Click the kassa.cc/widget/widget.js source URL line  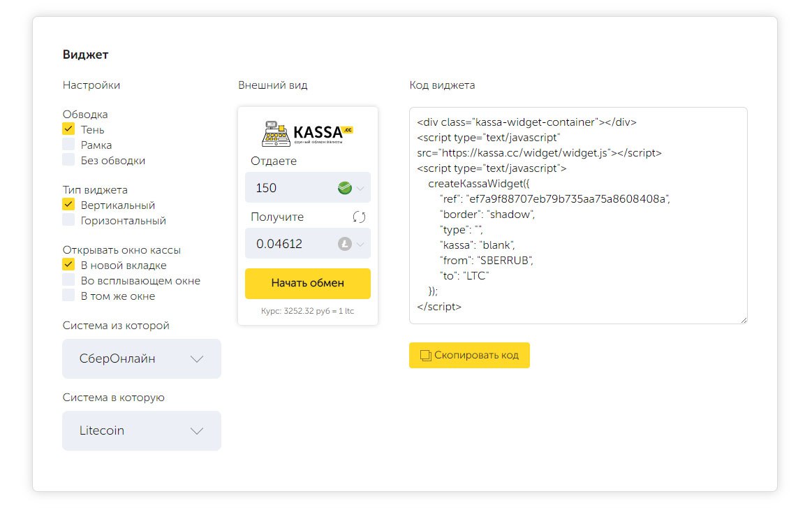point(540,153)
